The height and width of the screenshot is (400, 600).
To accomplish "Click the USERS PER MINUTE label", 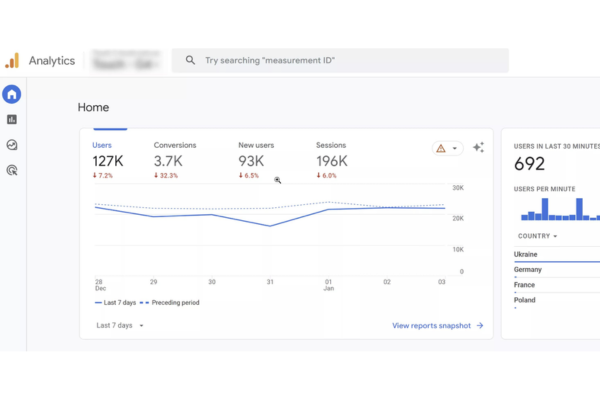I will click(545, 189).
